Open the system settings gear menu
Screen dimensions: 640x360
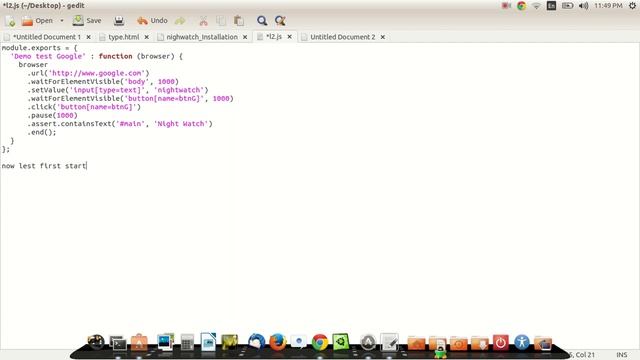(632, 6)
